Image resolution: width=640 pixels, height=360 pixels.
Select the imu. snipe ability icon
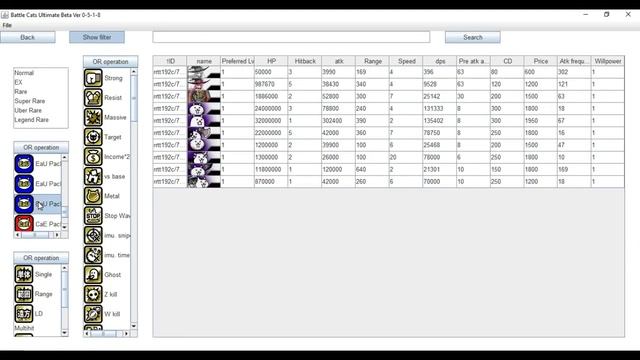pyautogui.click(x=93, y=236)
